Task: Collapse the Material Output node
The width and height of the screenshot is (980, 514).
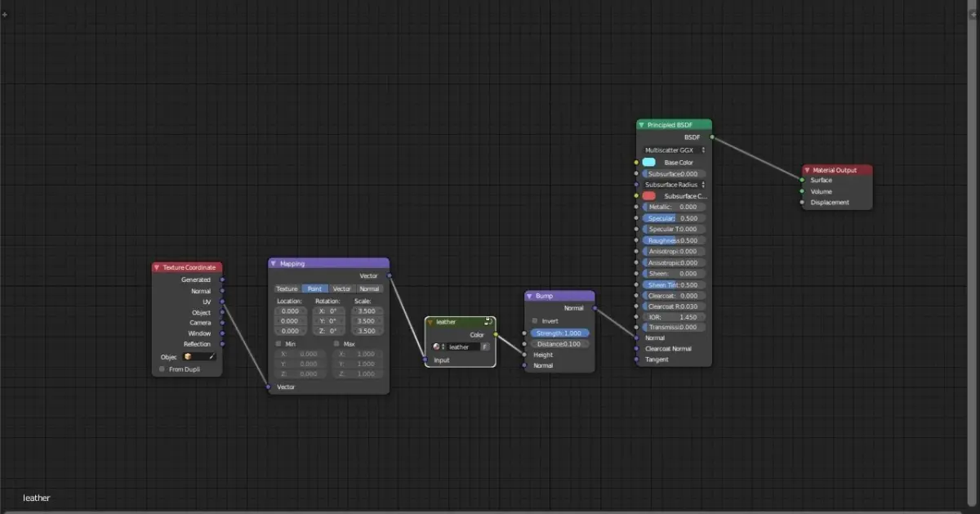Action: pos(807,170)
